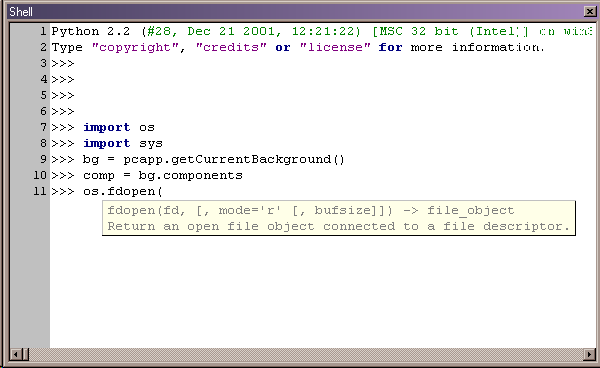The image size is (600, 368).
Task: Click the horizontal scrollbar left arrow
Action: (15, 354)
